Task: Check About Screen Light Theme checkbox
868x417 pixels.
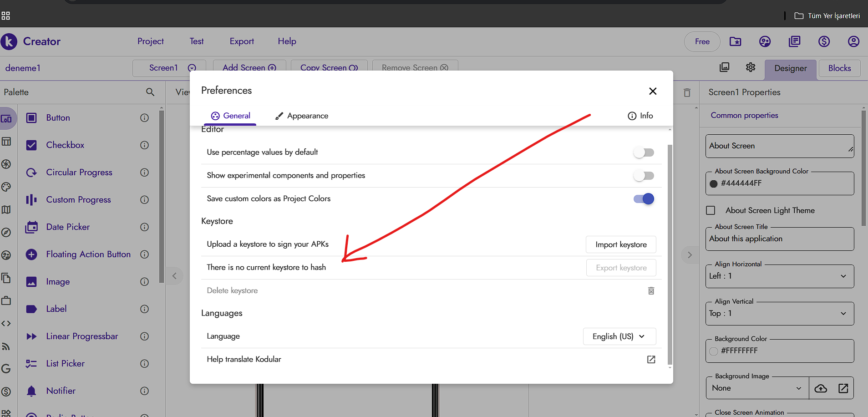Action: click(711, 210)
